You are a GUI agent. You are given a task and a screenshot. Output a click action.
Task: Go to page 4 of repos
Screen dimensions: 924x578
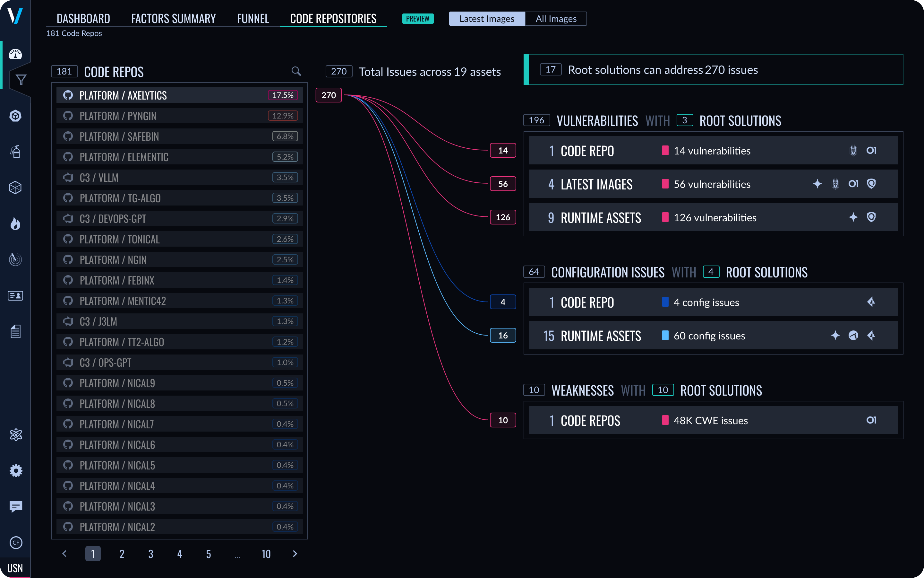tap(179, 554)
